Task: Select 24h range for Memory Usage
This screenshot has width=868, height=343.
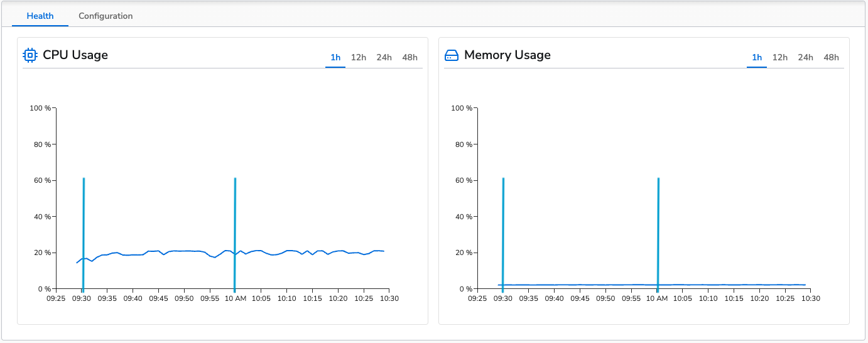Action: 806,57
